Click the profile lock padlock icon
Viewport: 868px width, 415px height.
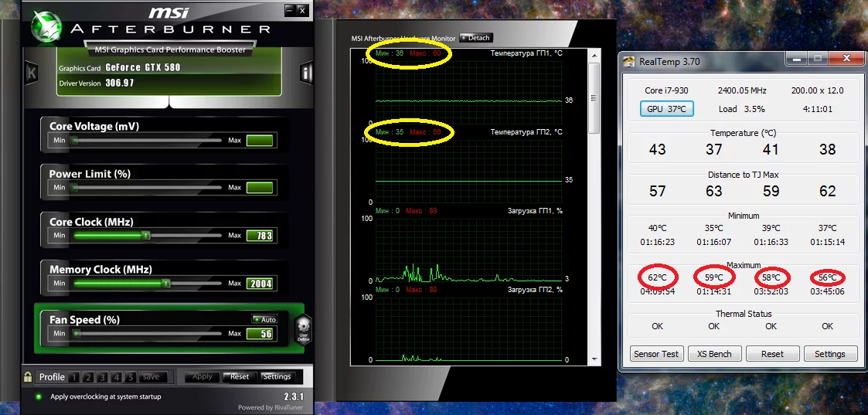click(28, 377)
